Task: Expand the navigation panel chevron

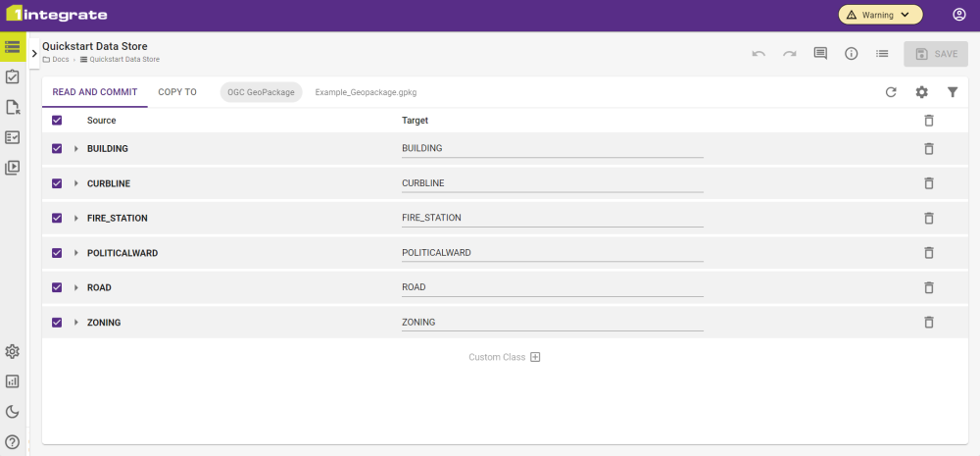Action: tap(34, 54)
